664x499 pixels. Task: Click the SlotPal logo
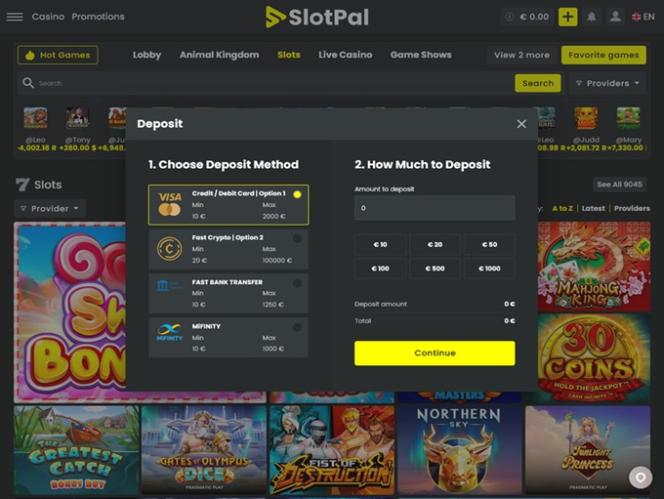tap(317, 17)
